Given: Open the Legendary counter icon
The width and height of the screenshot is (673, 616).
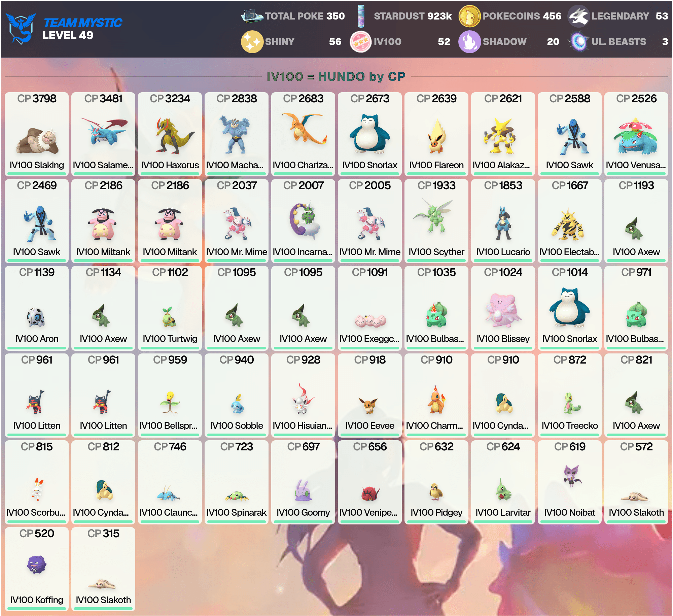Looking at the screenshot, I should coord(578,16).
